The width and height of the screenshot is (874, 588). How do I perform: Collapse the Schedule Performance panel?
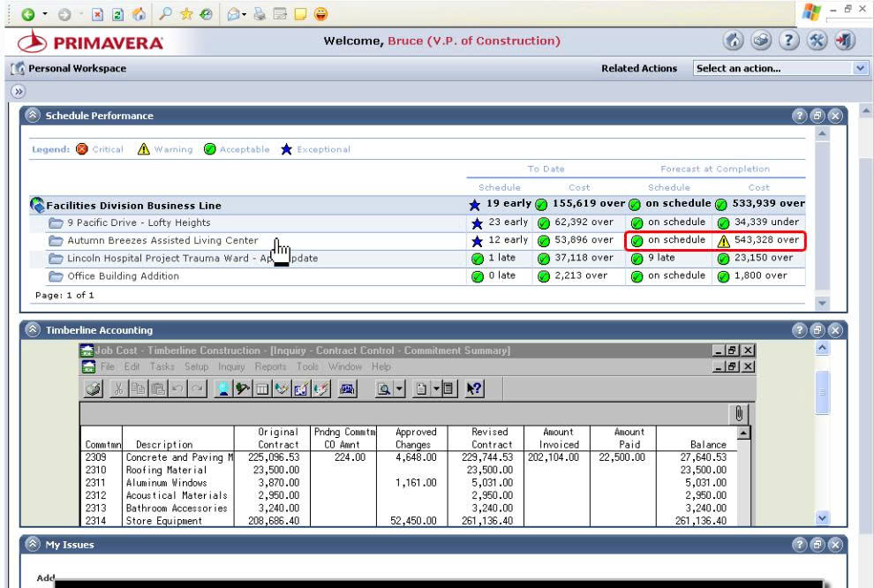click(x=32, y=116)
